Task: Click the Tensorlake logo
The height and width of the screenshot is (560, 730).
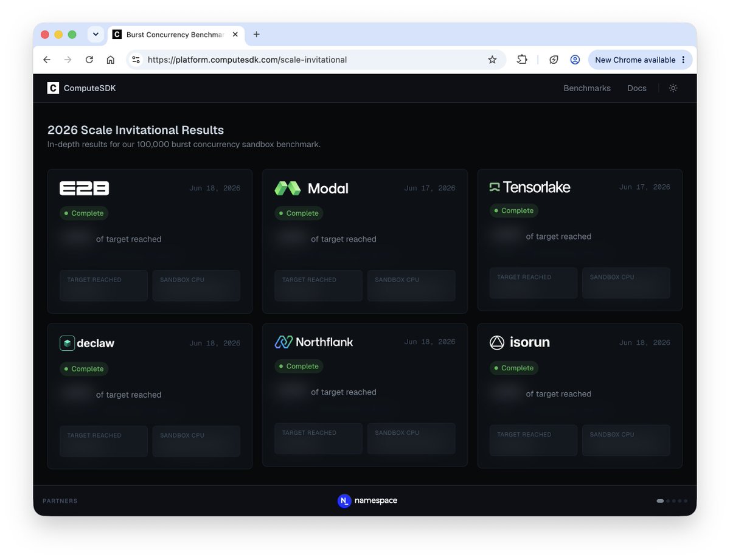Action: pos(530,187)
